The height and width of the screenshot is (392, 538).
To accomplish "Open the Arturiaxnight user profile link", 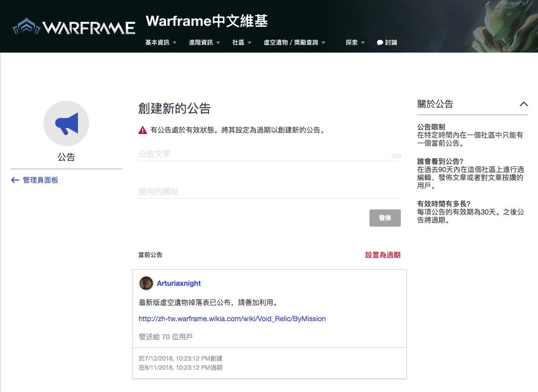I will click(x=179, y=283).
